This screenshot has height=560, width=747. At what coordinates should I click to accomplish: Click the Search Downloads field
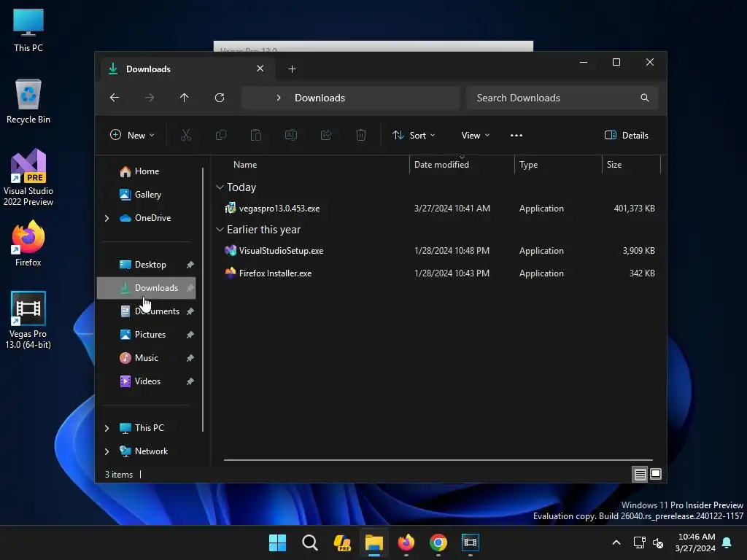[562, 98]
